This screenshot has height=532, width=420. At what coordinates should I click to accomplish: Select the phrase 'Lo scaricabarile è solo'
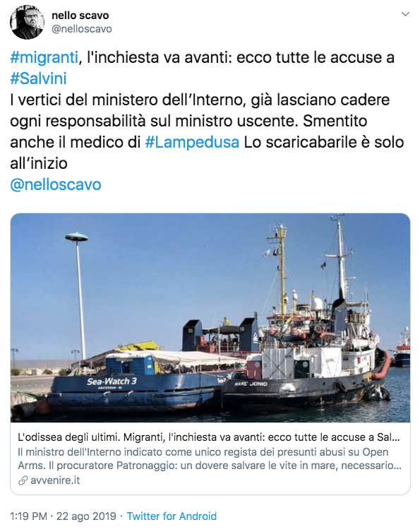click(x=324, y=142)
